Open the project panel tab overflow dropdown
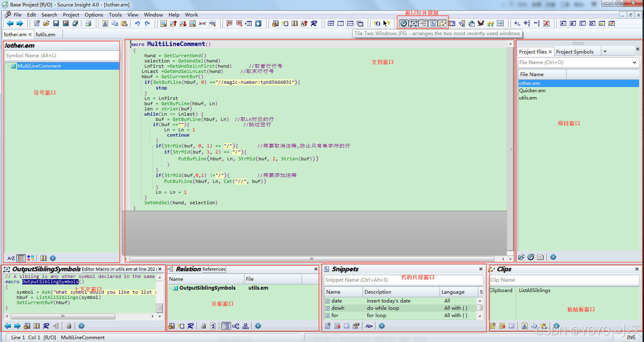Image resolution: width=644 pixels, height=342 pixels. click(605, 52)
